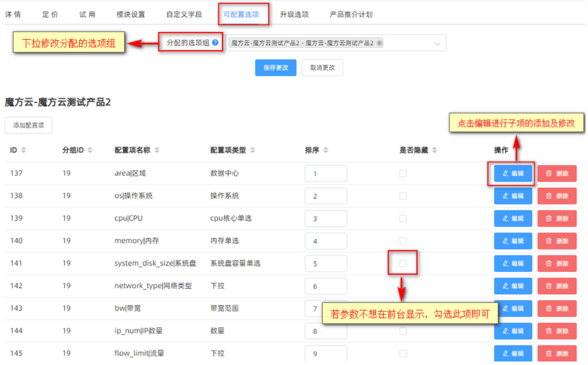Toggle hide checkbox for os|操作系统 row
The width and height of the screenshot is (588, 365).
[403, 196]
